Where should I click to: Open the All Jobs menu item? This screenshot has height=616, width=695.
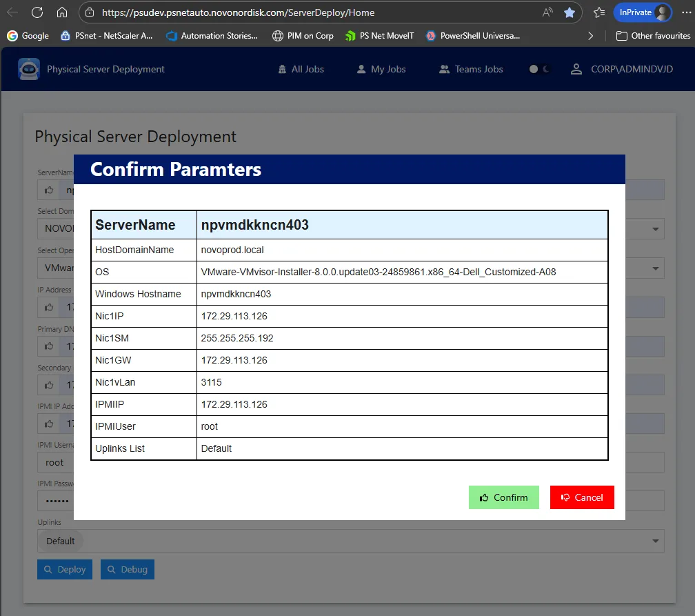pyautogui.click(x=301, y=69)
